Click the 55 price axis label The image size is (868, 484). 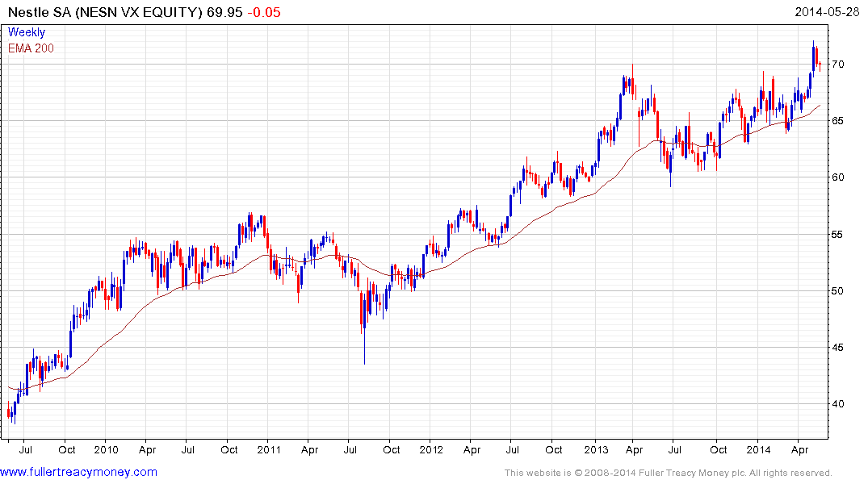pyautogui.click(x=837, y=235)
